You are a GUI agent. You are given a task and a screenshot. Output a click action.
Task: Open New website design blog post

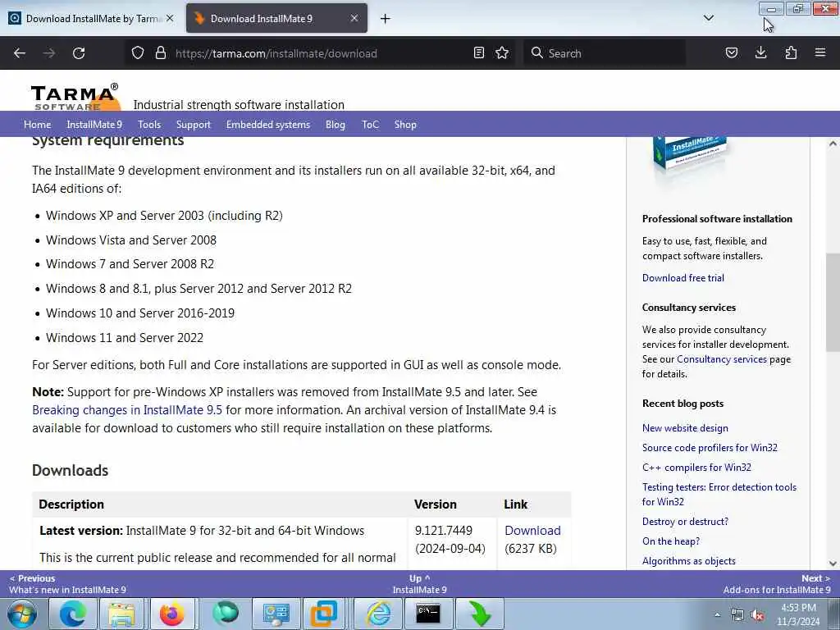(685, 428)
